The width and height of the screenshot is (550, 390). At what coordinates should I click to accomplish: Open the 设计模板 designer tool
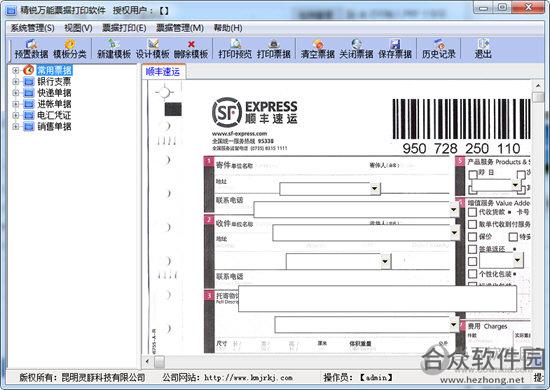(152, 49)
